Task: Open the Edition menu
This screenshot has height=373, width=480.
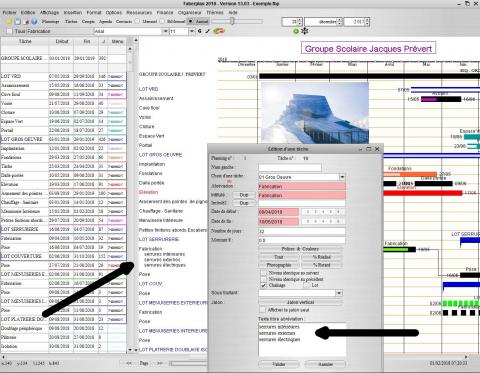Action: click(x=28, y=12)
